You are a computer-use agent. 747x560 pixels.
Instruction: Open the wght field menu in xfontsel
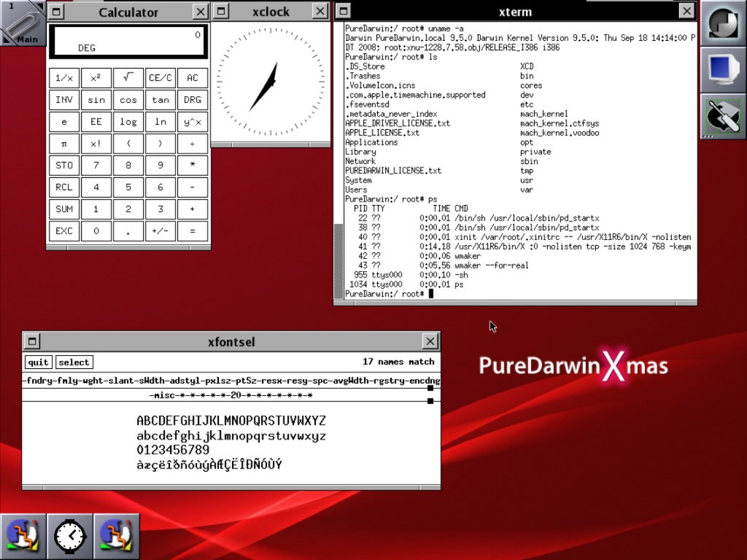pos(96,381)
